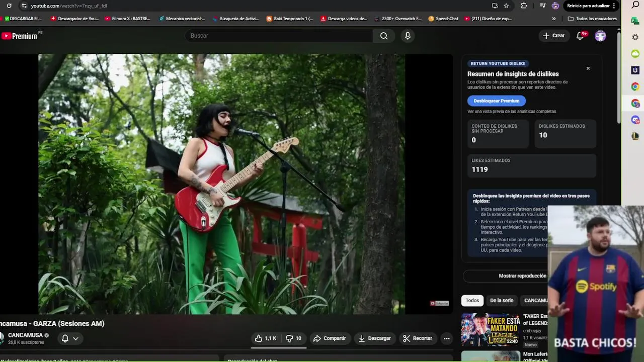Screen dimensions: 644x362
Task: Click Mostrar reproducción button
Action: click(522, 276)
